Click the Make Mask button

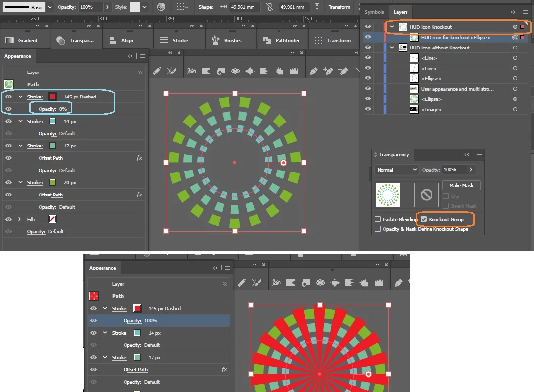coord(461,185)
